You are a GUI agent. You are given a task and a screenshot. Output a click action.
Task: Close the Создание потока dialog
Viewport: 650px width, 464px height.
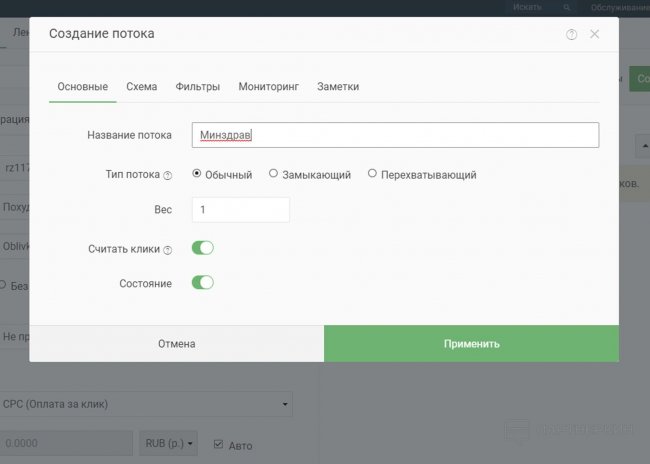pyautogui.click(x=595, y=34)
